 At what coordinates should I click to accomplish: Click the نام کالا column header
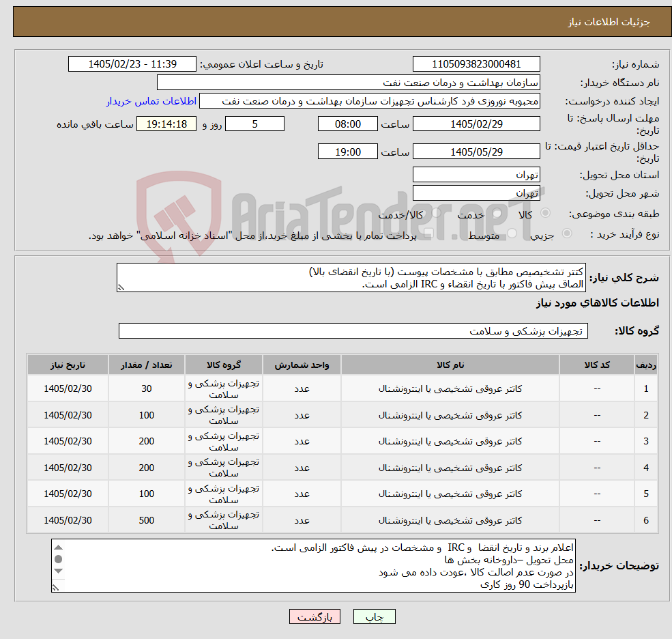click(x=450, y=365)
